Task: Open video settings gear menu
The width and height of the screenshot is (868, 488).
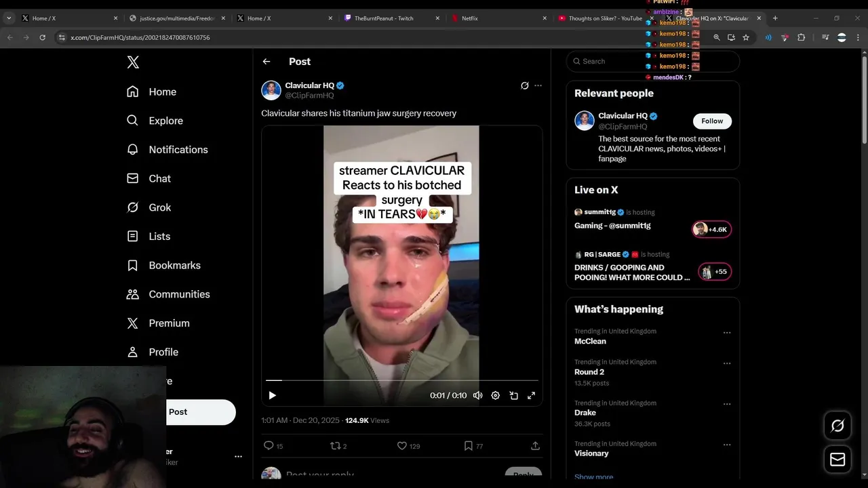Action: click(496, 395)
